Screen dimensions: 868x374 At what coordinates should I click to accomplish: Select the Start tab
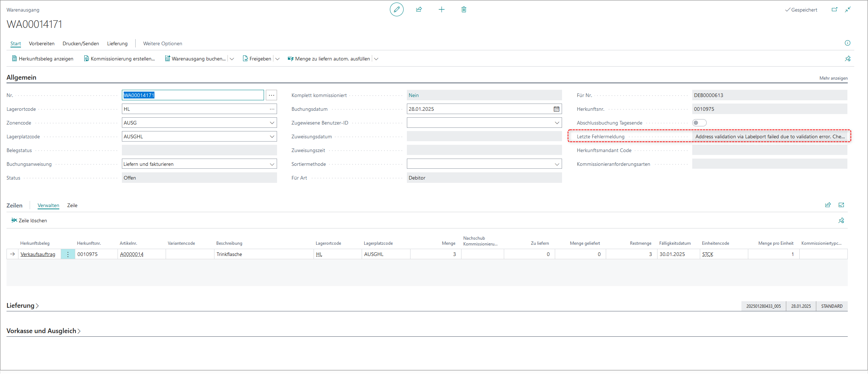(16, 43)
